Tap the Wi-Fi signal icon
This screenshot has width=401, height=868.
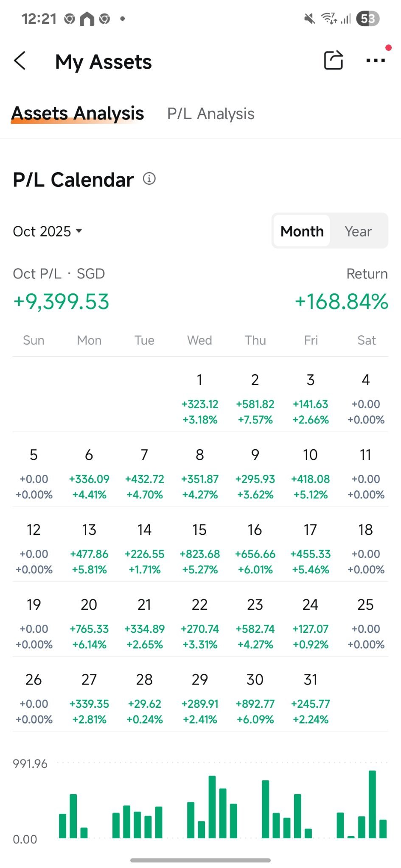click(x=329, y=19)
